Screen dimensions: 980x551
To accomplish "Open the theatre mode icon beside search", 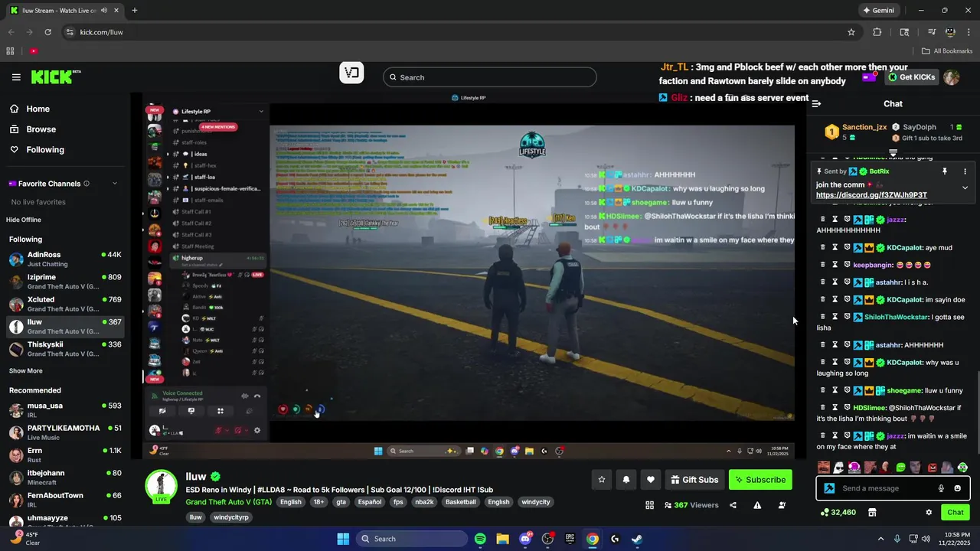I will [351, 73].
